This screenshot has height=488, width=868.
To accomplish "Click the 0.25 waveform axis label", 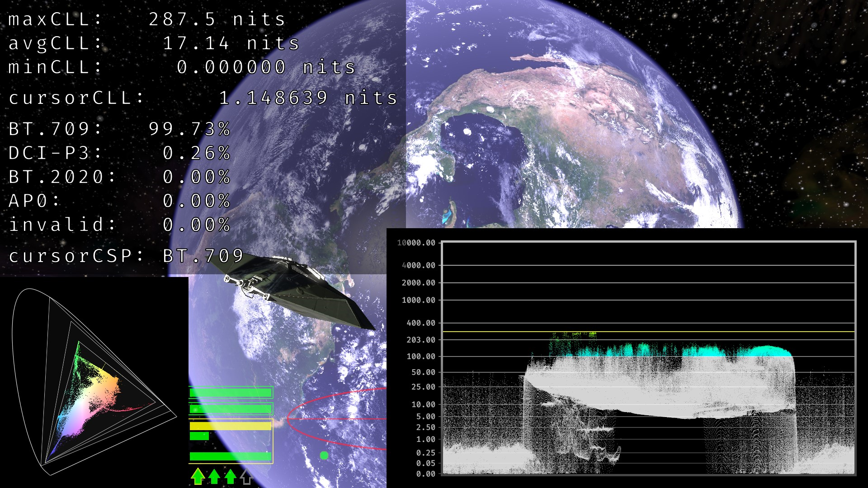I will click(425, 453).
